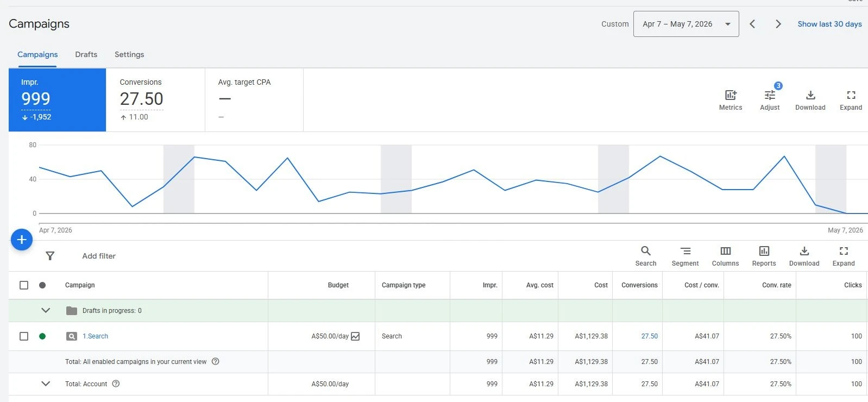Sort by Cost / conv. column header
868x402 pixels.
coord(701,285)
